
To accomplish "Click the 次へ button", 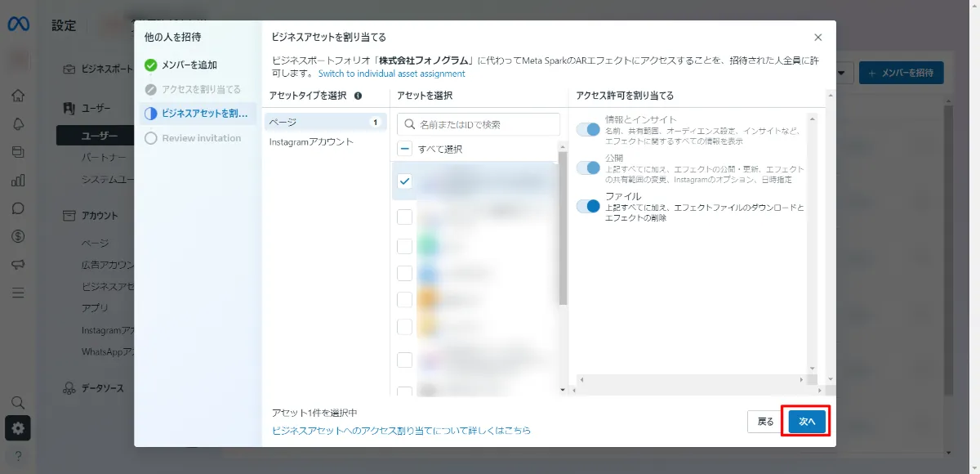I will tap(807, 422).
